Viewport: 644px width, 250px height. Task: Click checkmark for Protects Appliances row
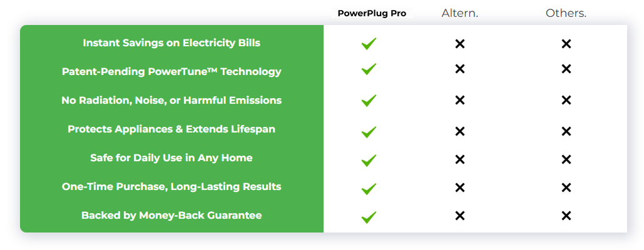click(x=369, y=132)
